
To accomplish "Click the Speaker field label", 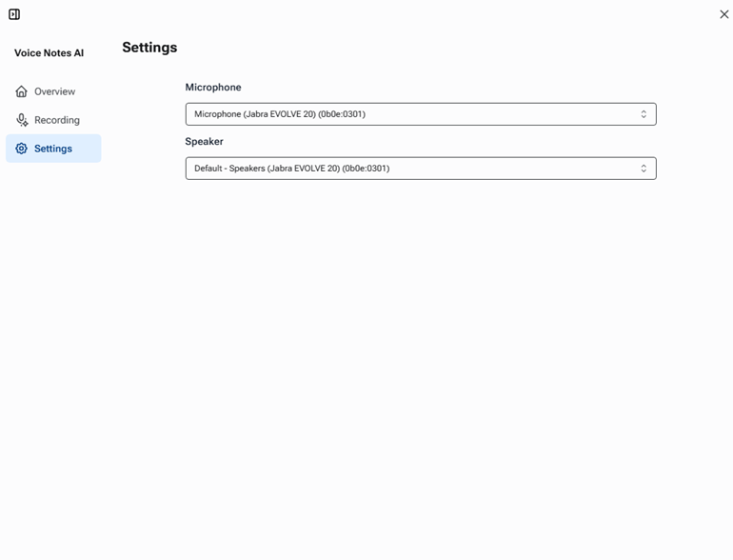I will 204,142.
